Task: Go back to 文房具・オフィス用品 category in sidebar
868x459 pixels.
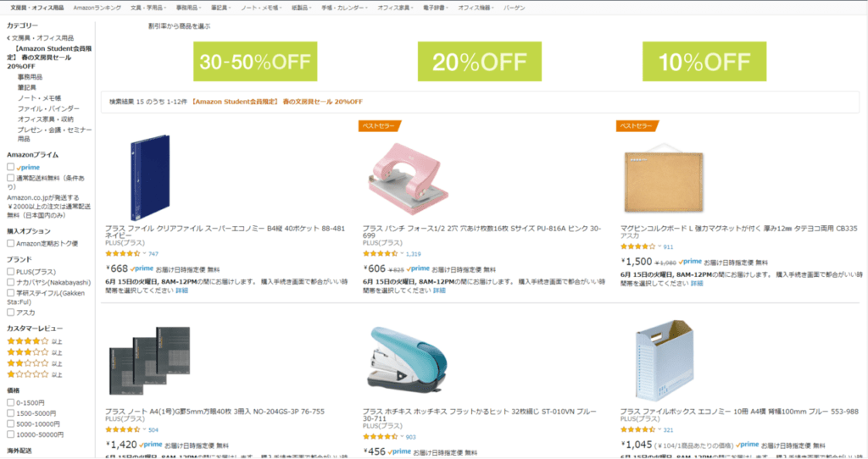Action: 42,38
